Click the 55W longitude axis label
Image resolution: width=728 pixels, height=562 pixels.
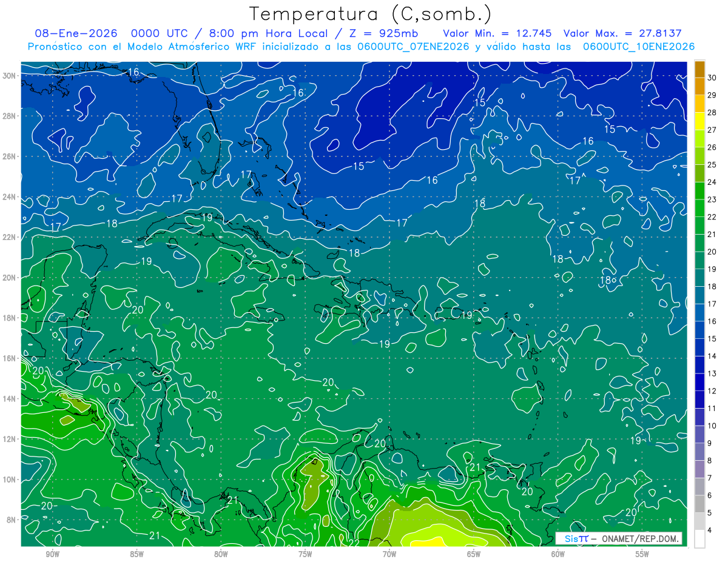pos(642,554)
